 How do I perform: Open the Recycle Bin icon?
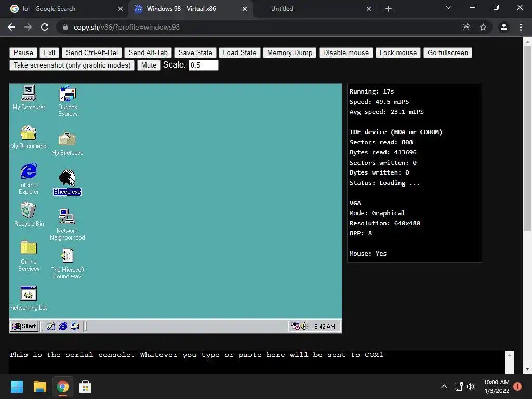(29, 215)
